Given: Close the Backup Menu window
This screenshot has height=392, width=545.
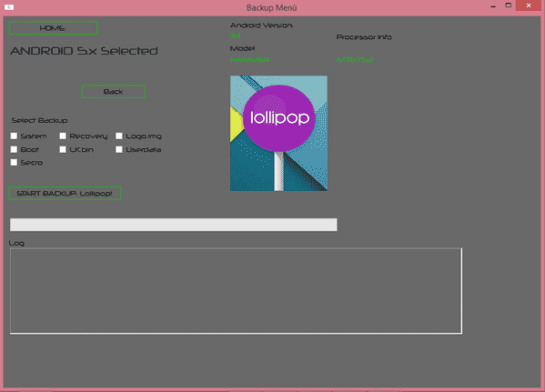Looking at the screenshot, I should coord(529,5).
